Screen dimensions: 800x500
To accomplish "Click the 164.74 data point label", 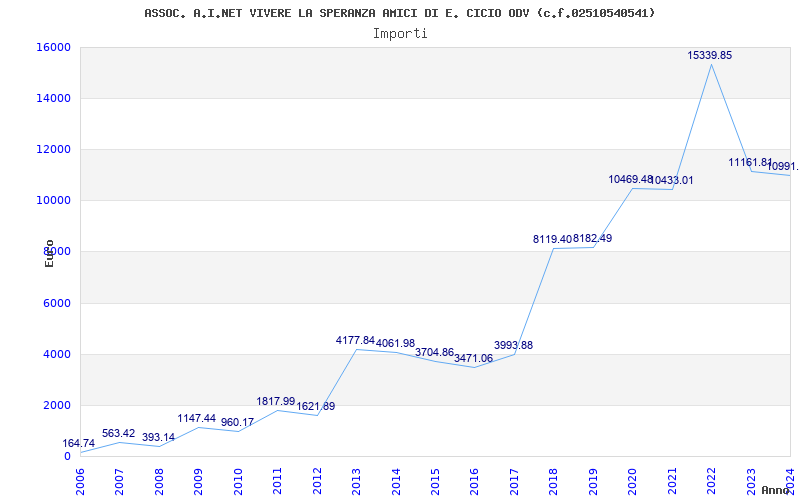I will [79, 443].
